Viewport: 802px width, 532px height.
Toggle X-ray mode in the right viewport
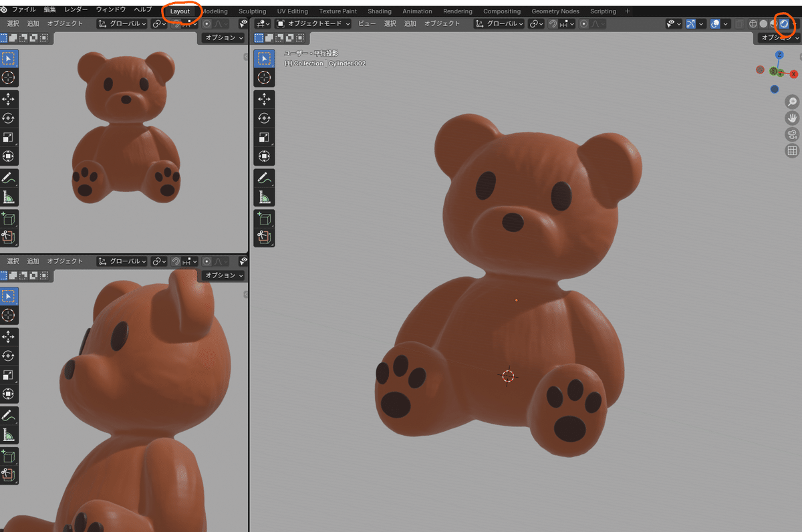(739, 24)
